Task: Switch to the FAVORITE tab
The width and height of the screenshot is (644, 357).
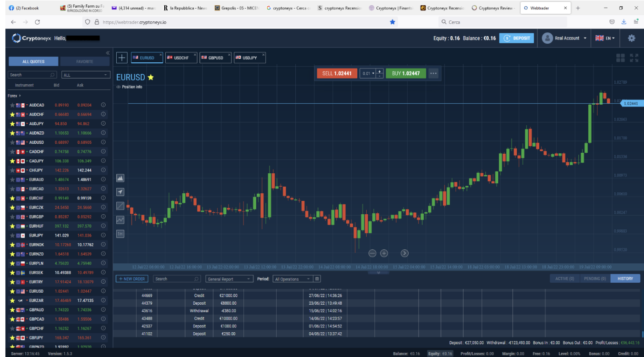Action: click(x=85, y=61)
